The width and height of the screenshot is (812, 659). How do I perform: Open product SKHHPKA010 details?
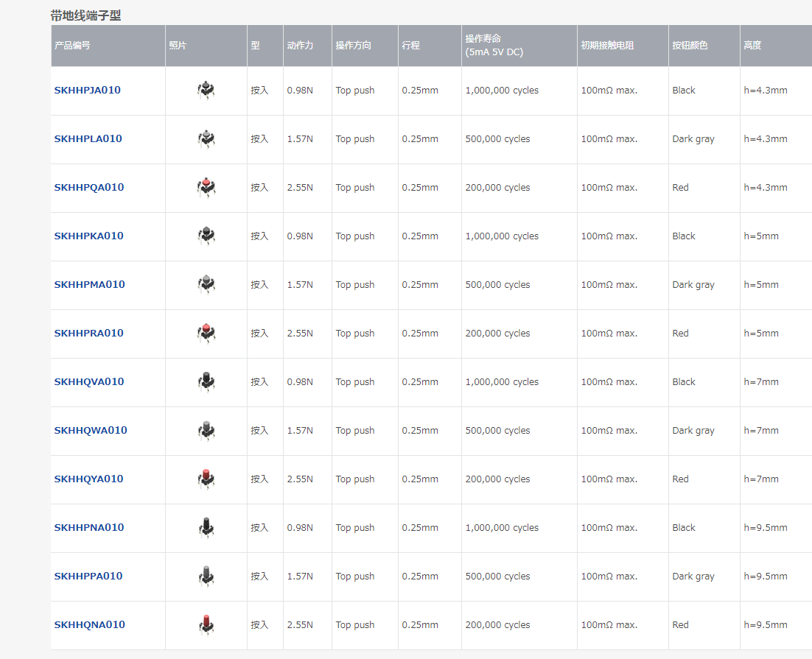pos(88,236)
